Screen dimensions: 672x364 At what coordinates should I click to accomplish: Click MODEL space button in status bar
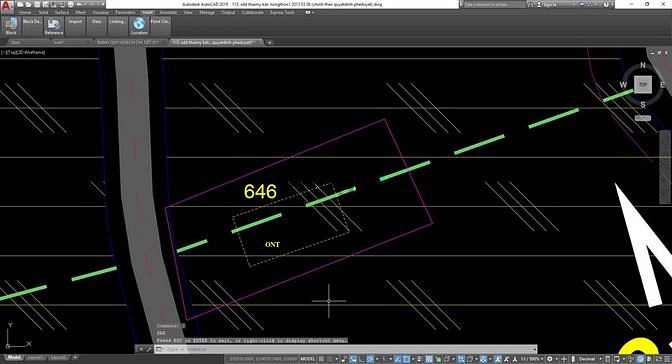[x=308, y=358]
